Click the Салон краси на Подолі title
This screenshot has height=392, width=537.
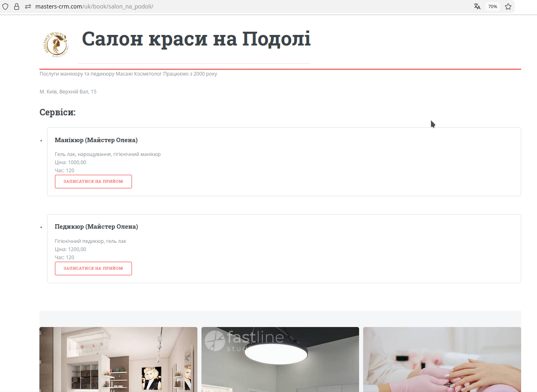coord(196,39)
